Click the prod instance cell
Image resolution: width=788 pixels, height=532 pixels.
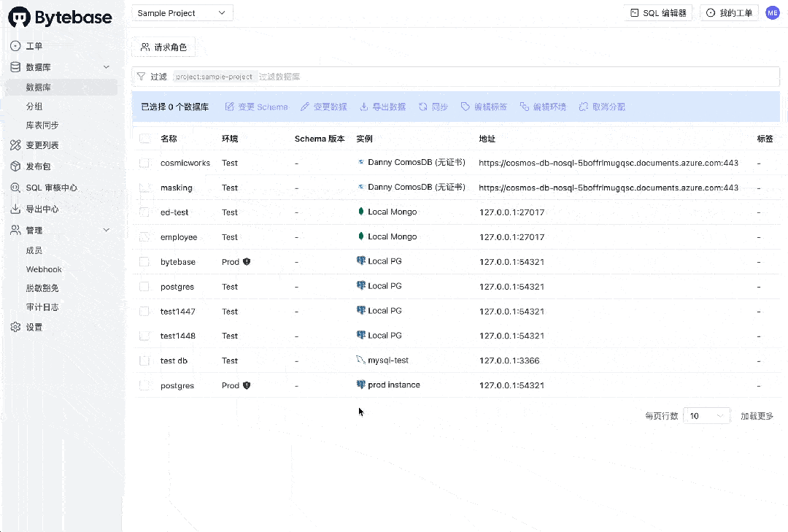pyautogui.click(x=388, y=385)
